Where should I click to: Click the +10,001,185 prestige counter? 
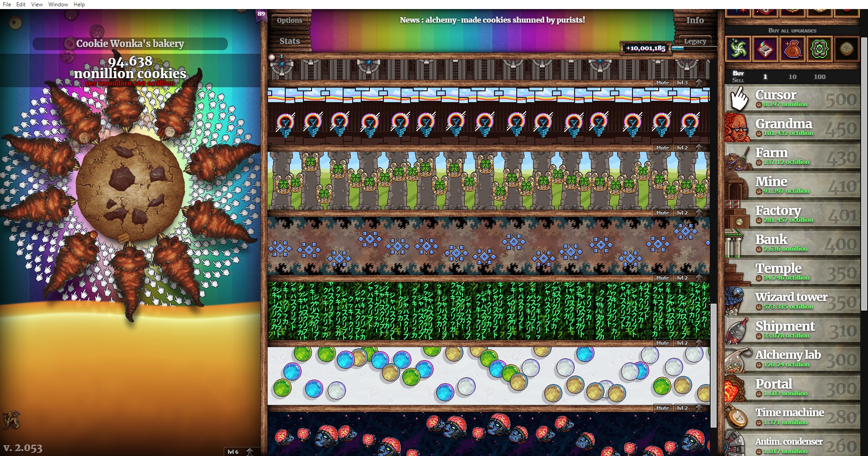point(646,48)
